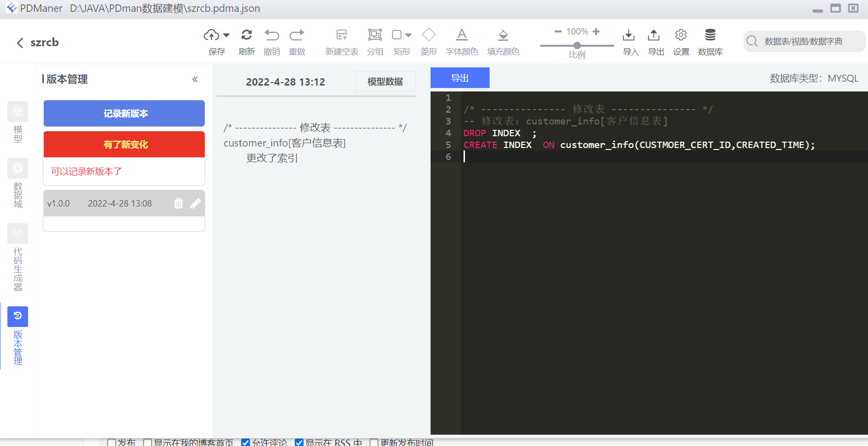
Task: Select version v1.0.0 row
Action: (124, 203)
